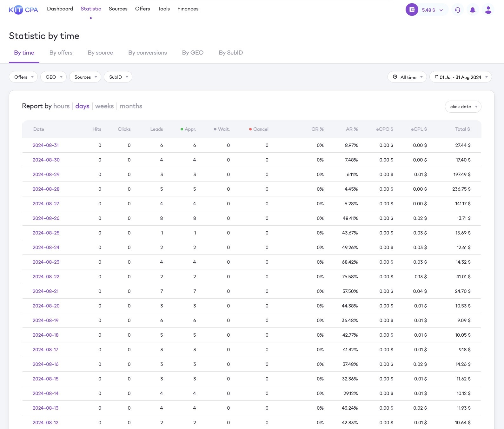The height and width of the screenshot is (429, 504).
Task: Open the Sources filter dropdown
Action: 85,77
